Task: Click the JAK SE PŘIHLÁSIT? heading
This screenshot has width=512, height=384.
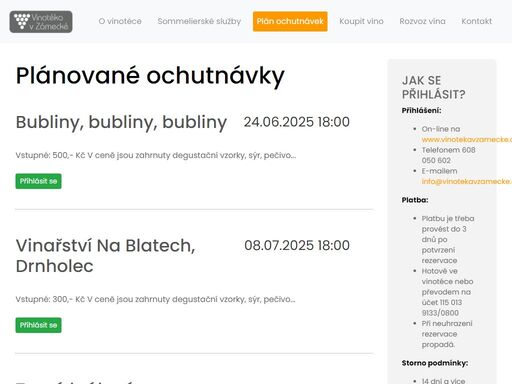Action: click(x=433, y=87)
